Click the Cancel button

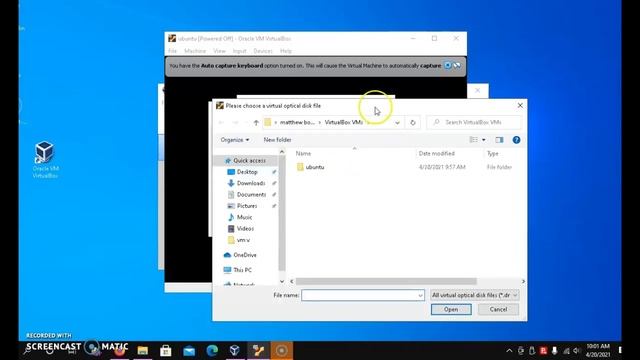pos(498,309)
